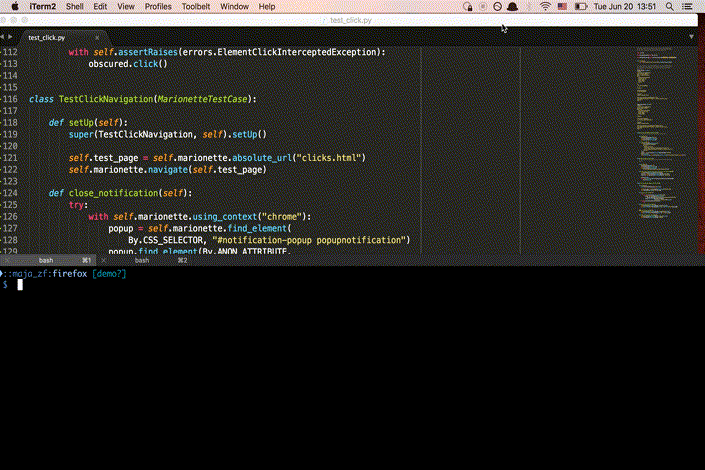Click the setUp method definition name
The height and width of the screenshot is (470, 705).
[x=81, y=122]
